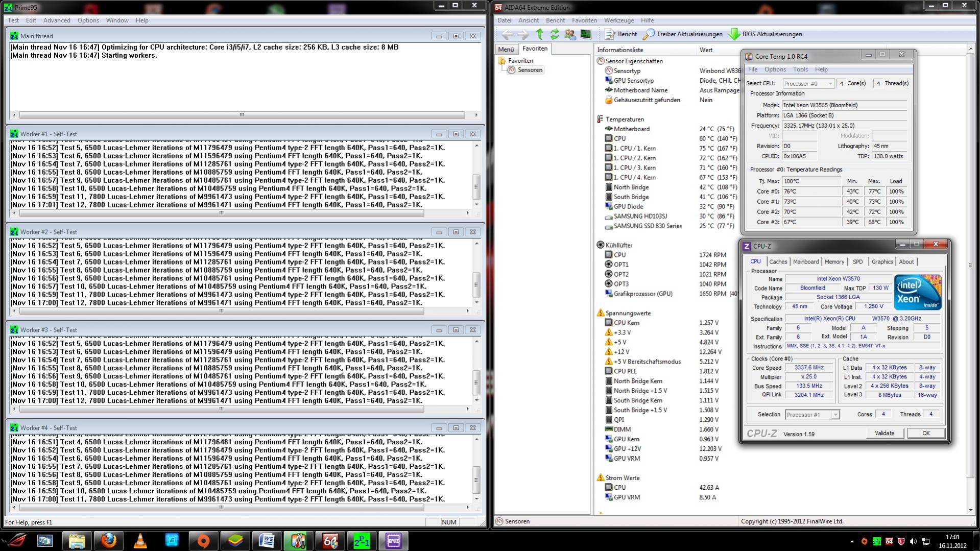Open Origin from the taskbar
This screenshot has height=551, width=980.
tap(203, 540)
